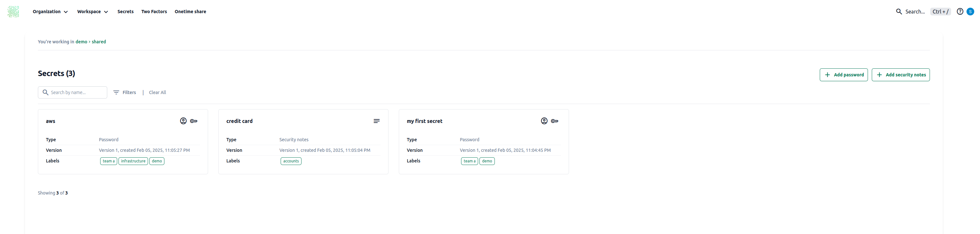Click the Add password button
This screenshot has width=980, height=234.
click(x=844, y=75)
